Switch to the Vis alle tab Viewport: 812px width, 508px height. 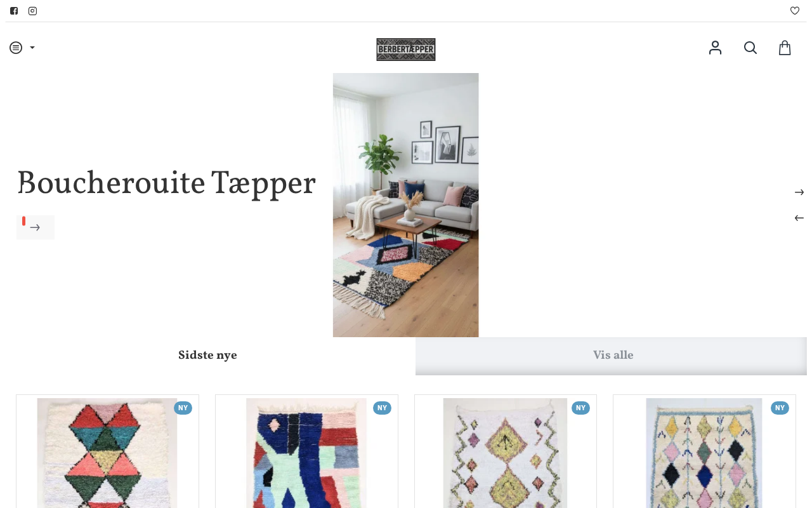coord(612,356)
